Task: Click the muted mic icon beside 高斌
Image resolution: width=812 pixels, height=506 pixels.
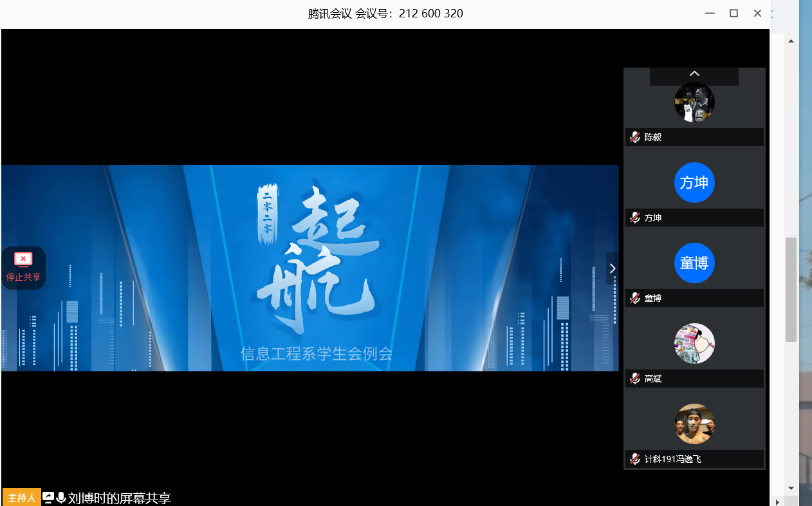Action: coord(635,379)
